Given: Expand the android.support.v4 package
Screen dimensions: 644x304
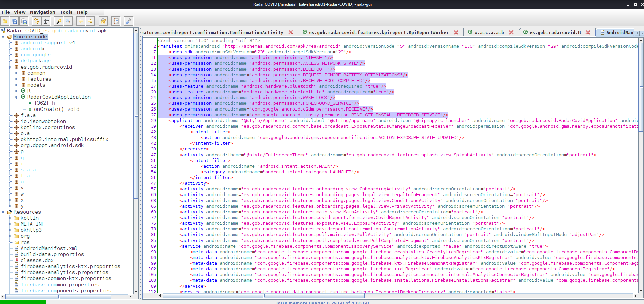Looking at the screenshot, I should pos(10,43).
